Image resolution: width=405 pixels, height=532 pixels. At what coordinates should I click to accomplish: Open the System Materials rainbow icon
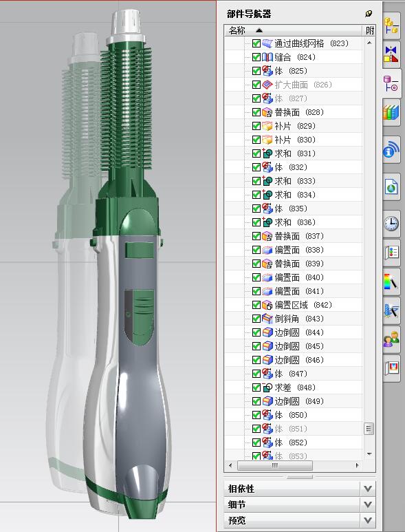coord(391,281)
